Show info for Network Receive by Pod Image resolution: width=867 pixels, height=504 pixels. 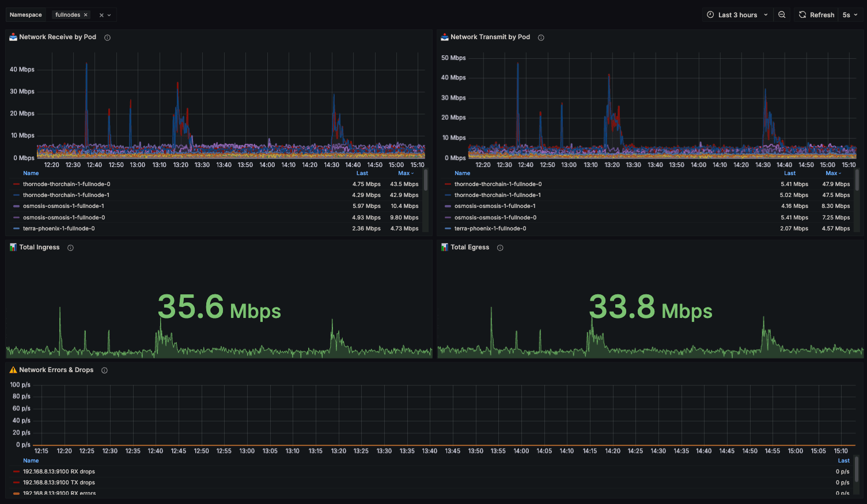pyautogui.click(x=107, y=37)
